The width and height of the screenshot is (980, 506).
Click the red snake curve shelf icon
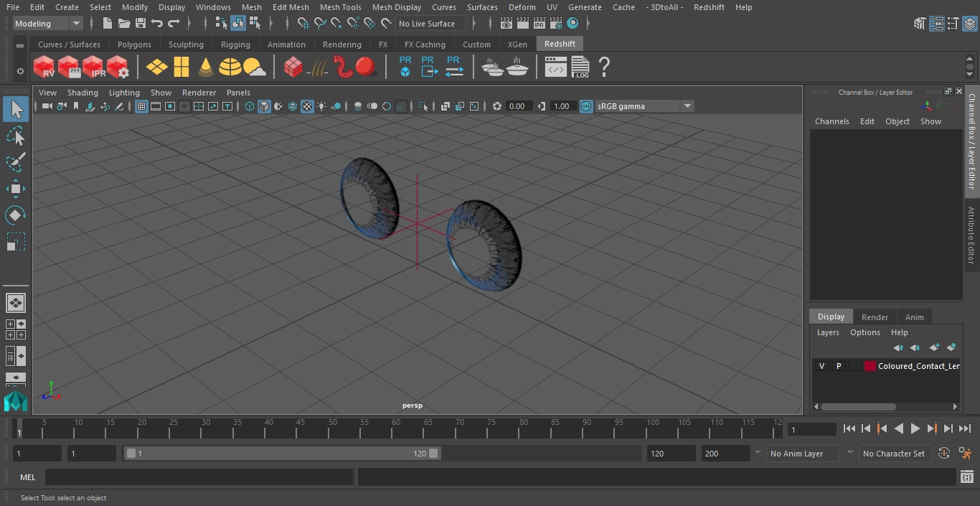(x=344, y=67)
